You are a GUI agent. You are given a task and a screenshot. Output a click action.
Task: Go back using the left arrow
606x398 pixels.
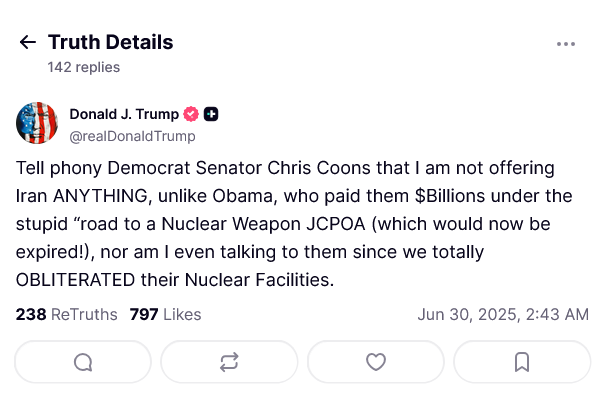point(28,42)
